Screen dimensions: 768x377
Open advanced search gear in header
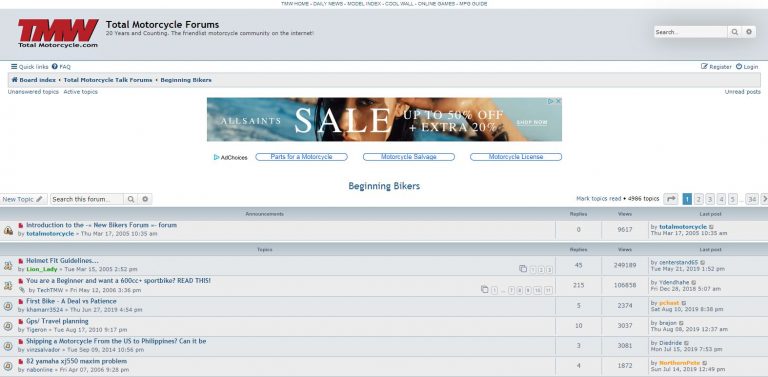pos(748,32)
